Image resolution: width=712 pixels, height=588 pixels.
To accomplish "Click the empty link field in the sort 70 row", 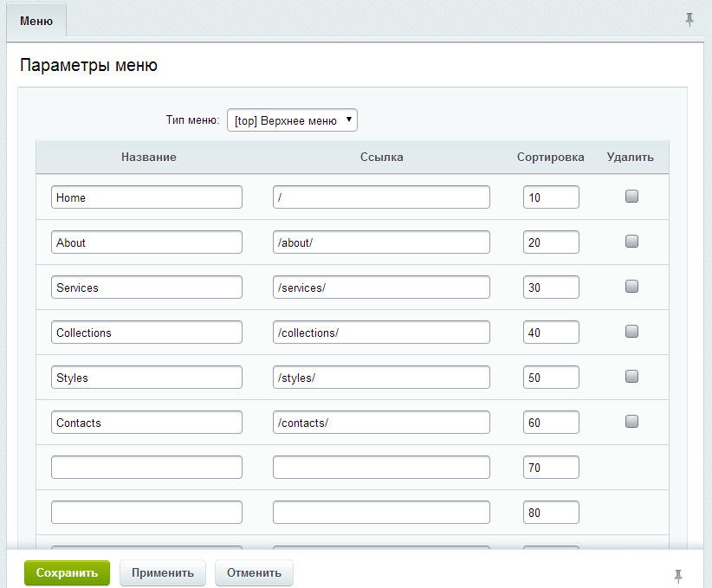I will [381, 467].
